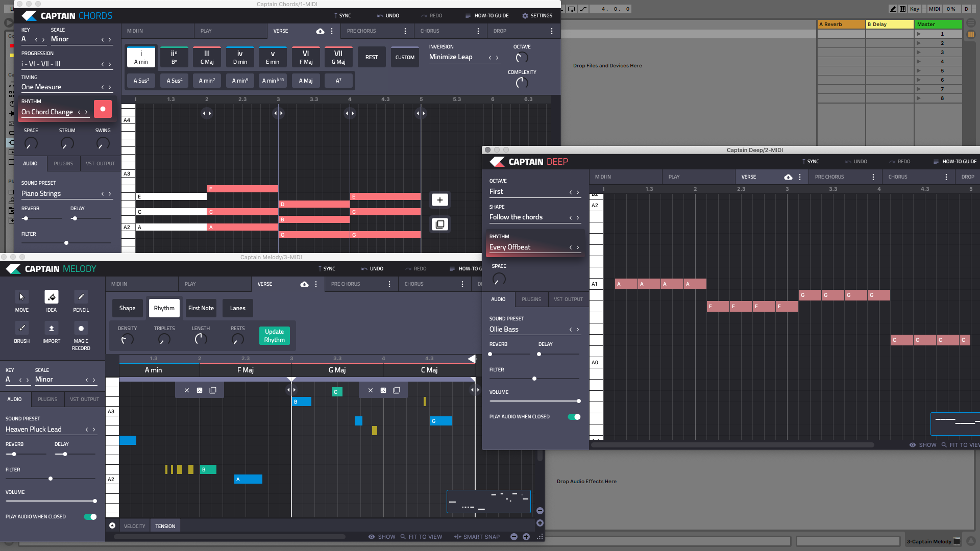Screen dimensions: 980x551
Task: Click Update Rhythm button
Action: click(x=274, y=336)
